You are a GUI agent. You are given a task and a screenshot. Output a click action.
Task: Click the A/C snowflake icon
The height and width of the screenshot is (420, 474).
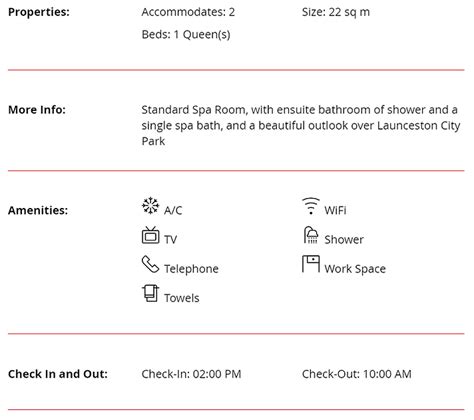pyautogui.click(x=150, y=206)
